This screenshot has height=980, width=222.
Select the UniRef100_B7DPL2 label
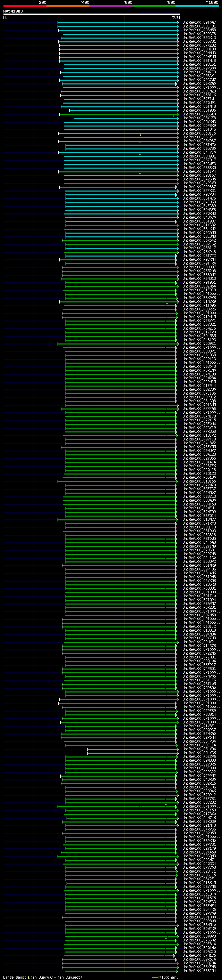pyautogui.click(x=199, y=795)
